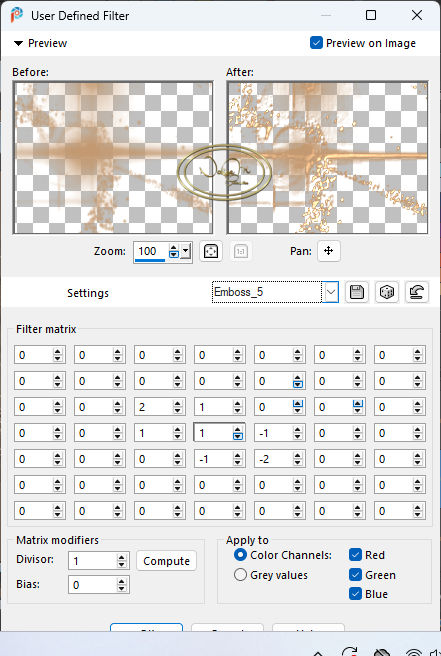Uncheck the Green channel checkbox
This screenshot has width=441, height=656.
(x=355, y=574)
